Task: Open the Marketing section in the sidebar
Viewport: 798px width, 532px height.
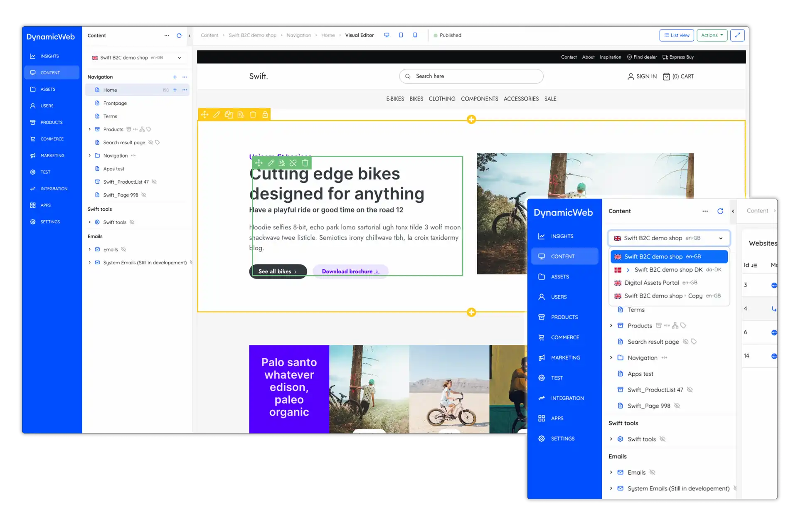Action: (51, 155)
